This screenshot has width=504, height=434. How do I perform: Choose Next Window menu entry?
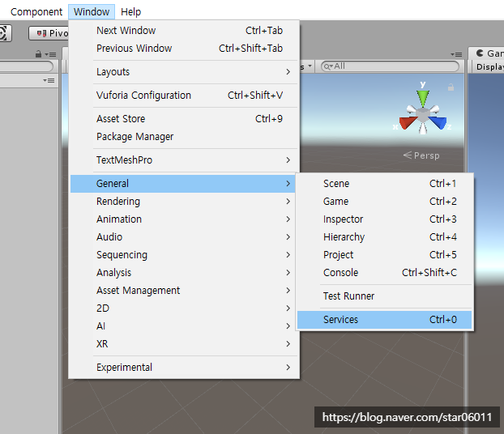pos(185,31)
